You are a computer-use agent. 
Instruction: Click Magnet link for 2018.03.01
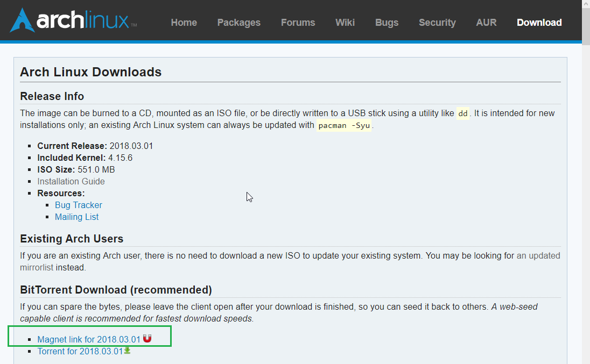click(x=89, y=340)
